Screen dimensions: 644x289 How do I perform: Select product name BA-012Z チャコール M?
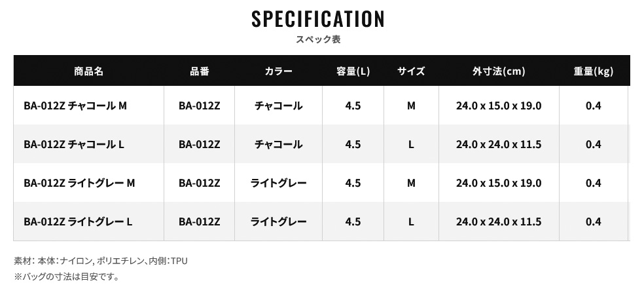coord(75,106)
